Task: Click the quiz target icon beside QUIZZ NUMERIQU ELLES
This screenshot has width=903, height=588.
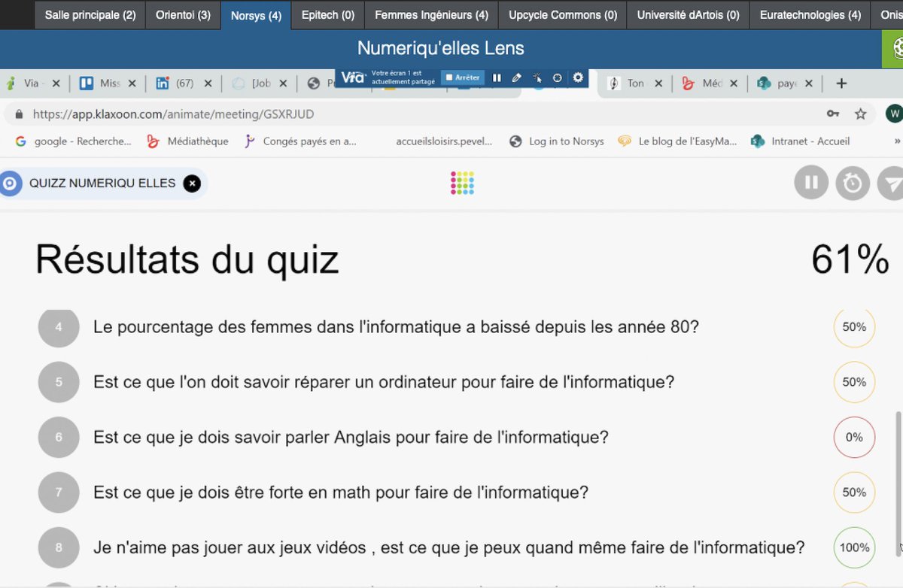Action: (10, 183)
